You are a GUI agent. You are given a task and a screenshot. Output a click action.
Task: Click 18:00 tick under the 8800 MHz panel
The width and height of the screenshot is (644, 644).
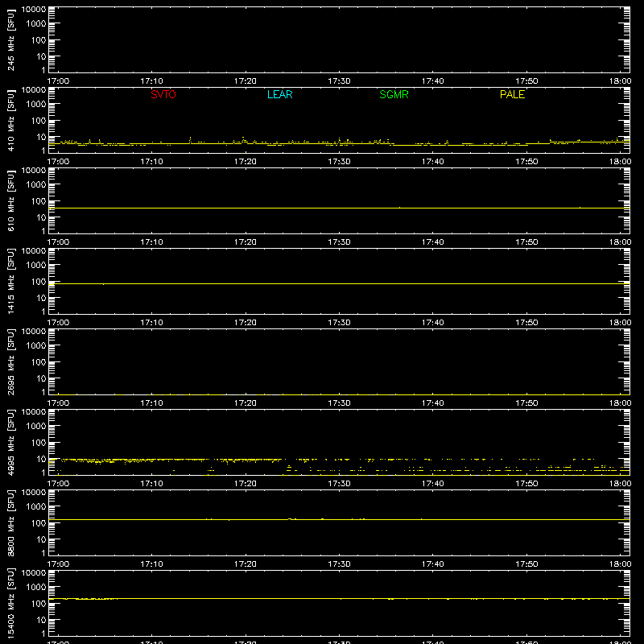[x=620, y=564]
